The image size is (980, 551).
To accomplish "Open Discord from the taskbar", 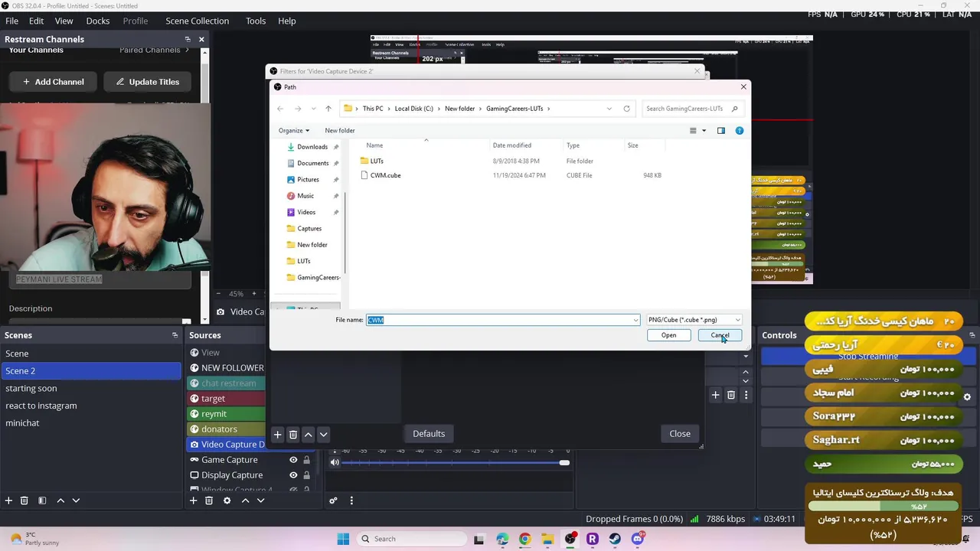I will pos(638,539).
